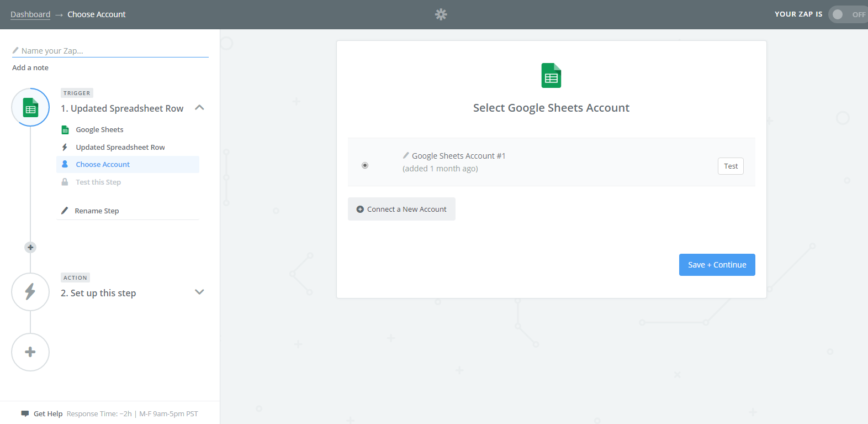Click the pencil icon beside Rename Step
868x424 pixels.
click(65, 211)
